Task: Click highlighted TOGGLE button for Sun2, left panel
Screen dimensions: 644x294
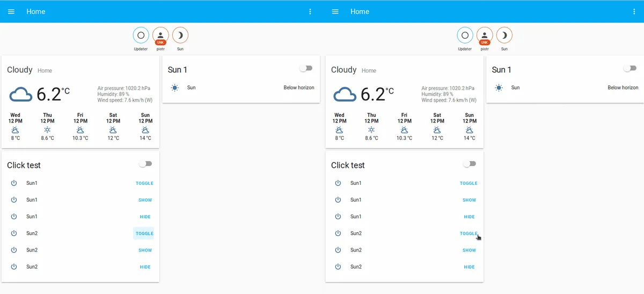Action: 144,233
